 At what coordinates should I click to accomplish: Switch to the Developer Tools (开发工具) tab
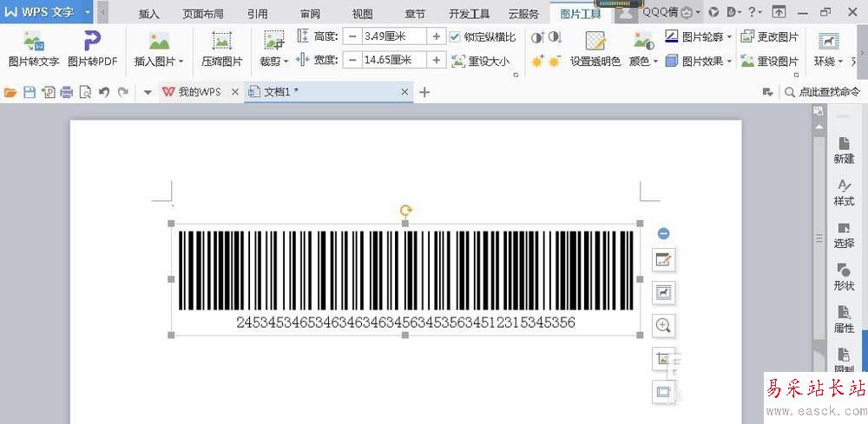point(469,14)
